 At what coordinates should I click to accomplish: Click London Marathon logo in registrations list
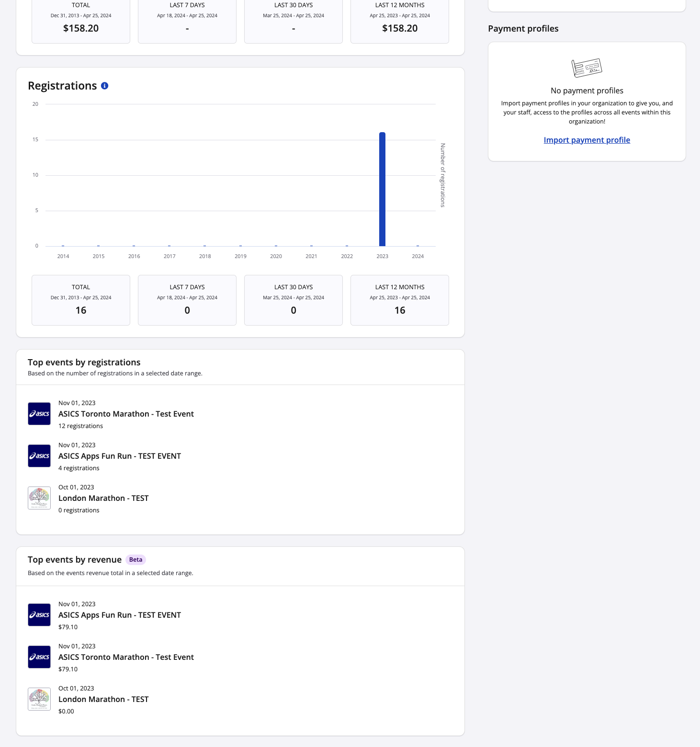39,498
